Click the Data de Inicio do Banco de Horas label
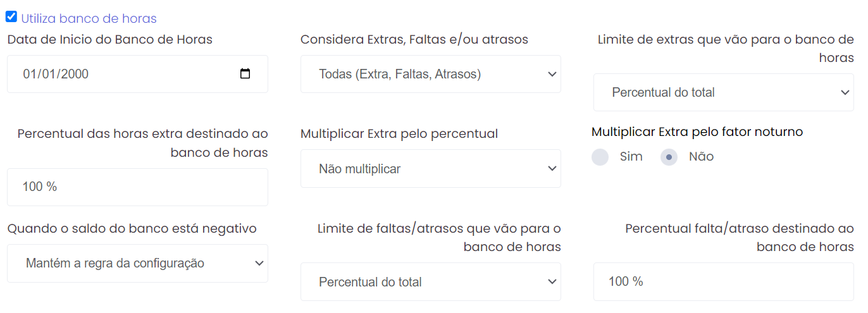Image resolution: width=868 pixels, height=313 pixels. (110, 39)
